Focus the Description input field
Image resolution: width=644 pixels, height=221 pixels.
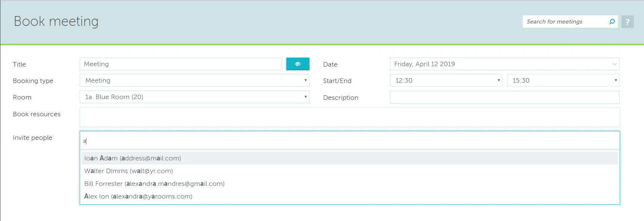click(504, 97)
